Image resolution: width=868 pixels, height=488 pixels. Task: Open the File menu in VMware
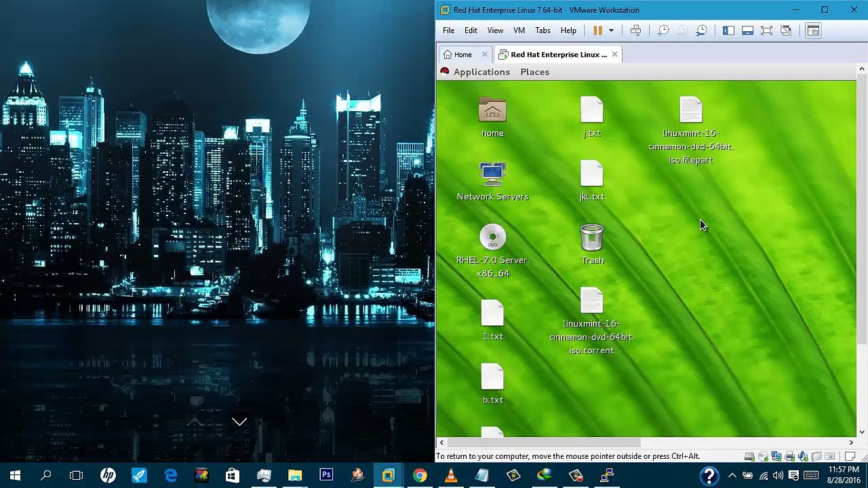click(448, 30)
